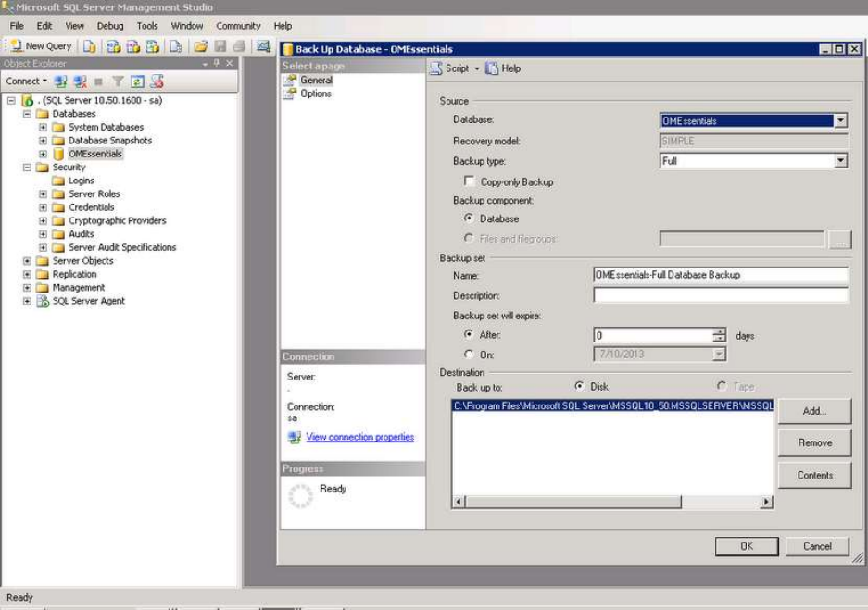Click the OMEssentials database cylinder icon
The image size is (868, 610).
(58, 154)
